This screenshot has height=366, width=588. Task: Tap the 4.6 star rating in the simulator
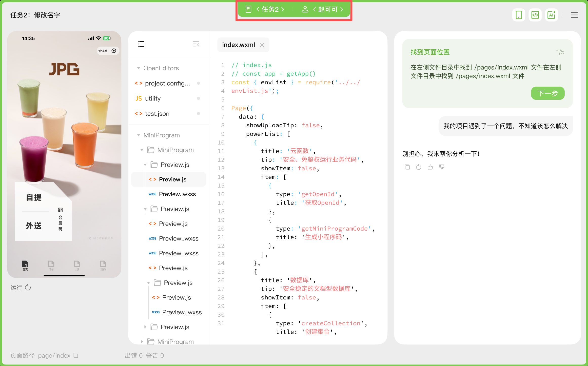point(103,51)
